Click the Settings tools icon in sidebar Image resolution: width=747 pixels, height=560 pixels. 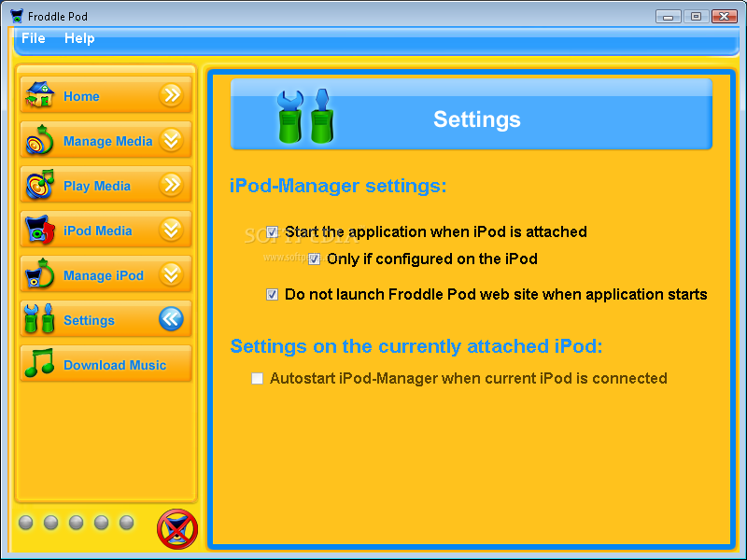[39, 318]
